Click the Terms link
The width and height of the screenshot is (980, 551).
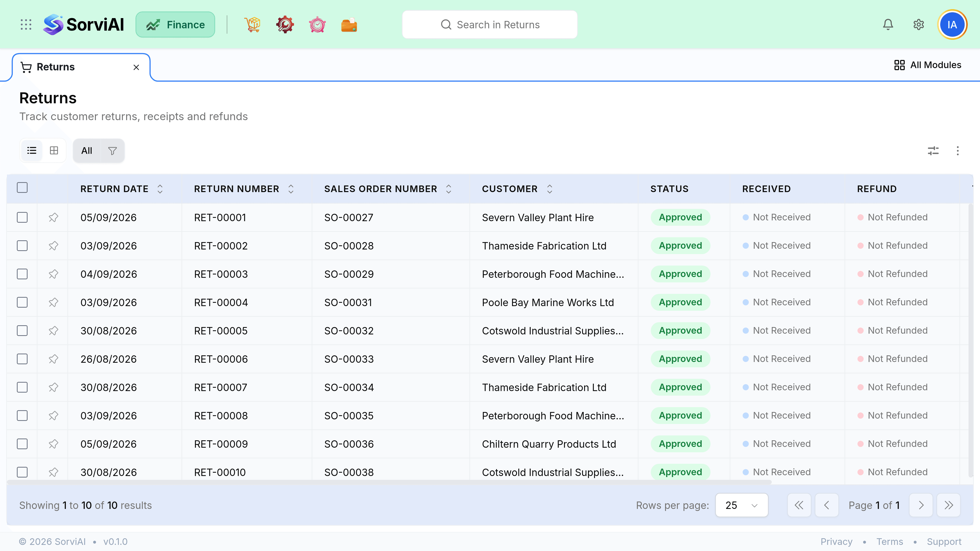[889, 542]
